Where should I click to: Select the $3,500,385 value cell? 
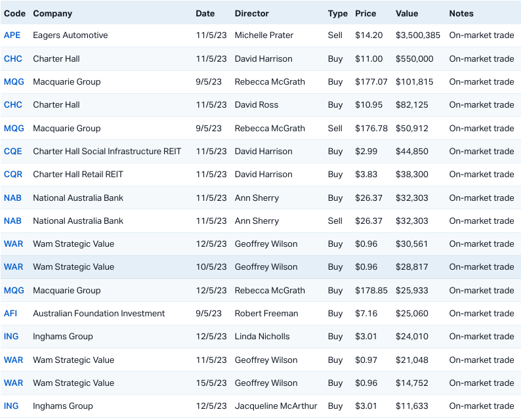point(418,35)
